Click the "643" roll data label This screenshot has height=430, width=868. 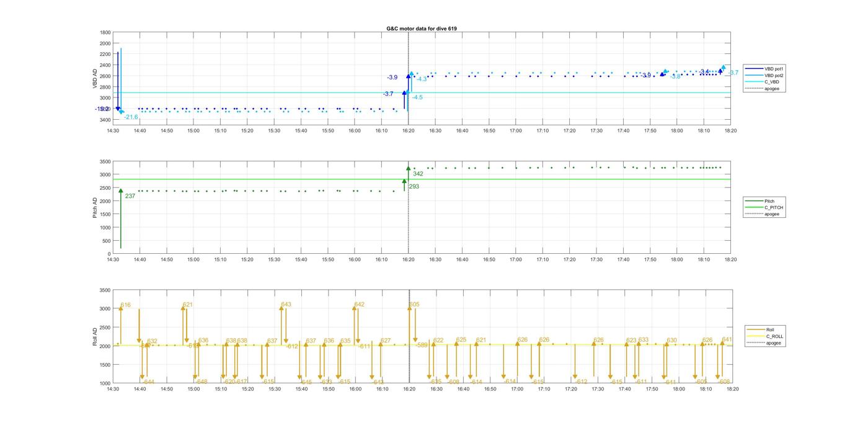286,305
